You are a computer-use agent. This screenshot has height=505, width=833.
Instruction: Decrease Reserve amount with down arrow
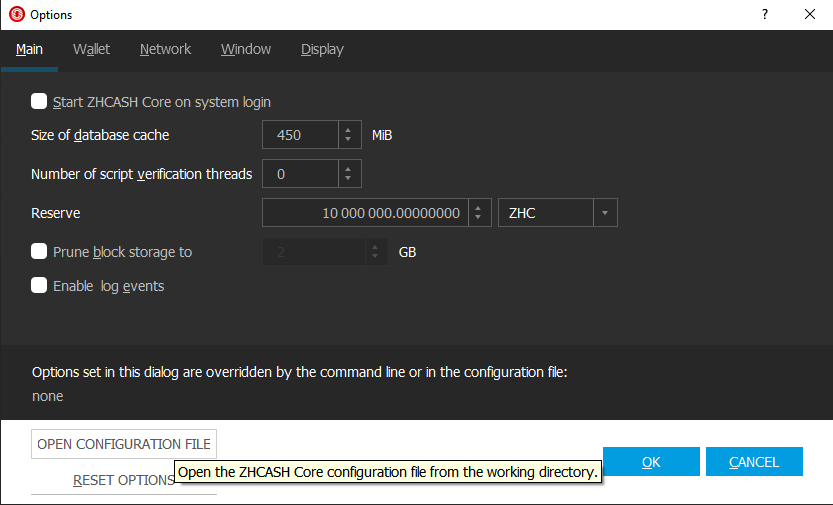click(x=479, y=218)
